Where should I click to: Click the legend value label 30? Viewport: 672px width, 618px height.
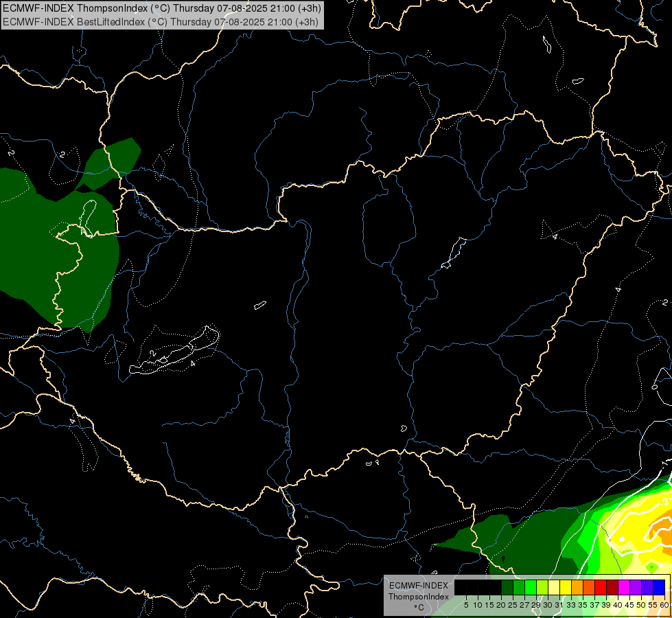[x=548, y=605]
